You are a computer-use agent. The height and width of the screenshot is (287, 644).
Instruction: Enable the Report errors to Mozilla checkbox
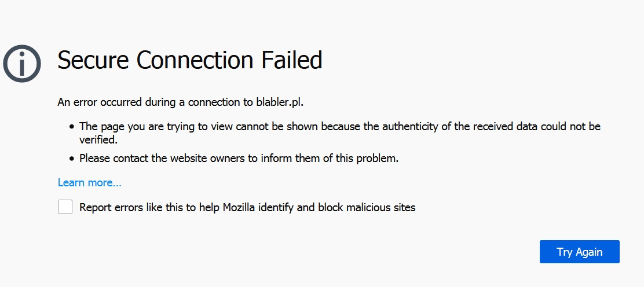tap(65, 207)
